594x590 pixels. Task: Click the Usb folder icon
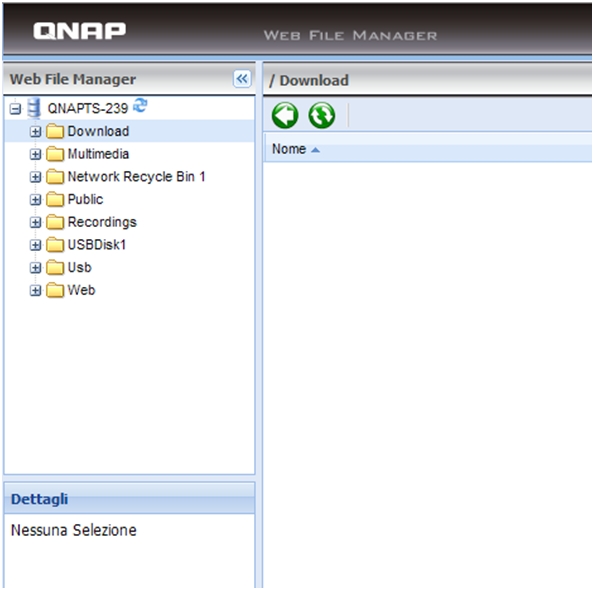(x=55, y=268)
